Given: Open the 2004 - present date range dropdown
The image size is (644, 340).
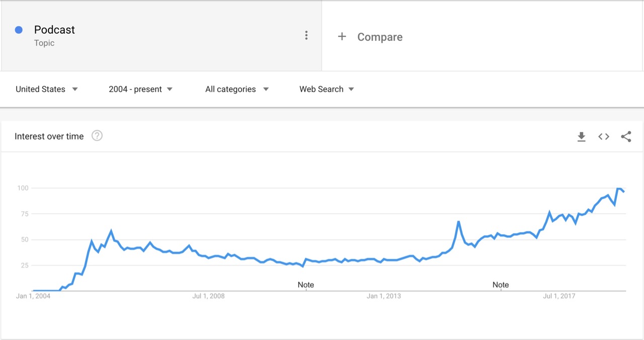Looking at the screenshot, I should pyautogui.click(x=140, y=89).
